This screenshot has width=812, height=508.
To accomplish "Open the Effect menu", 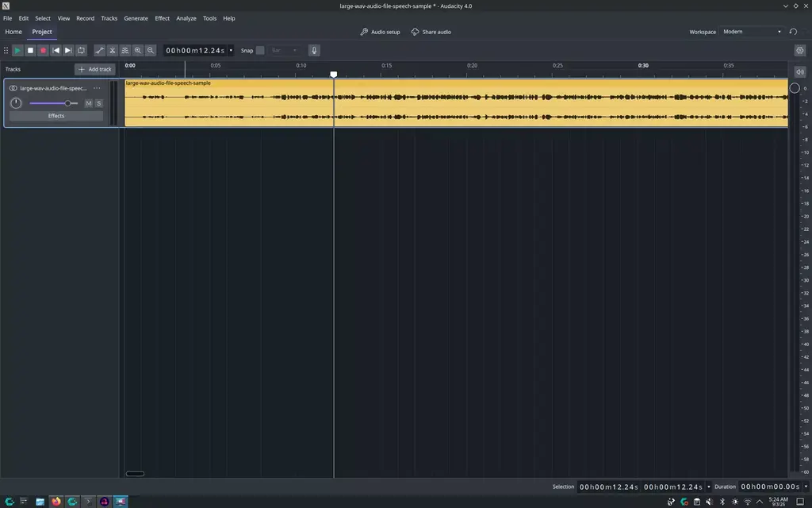I will [162, 18].
